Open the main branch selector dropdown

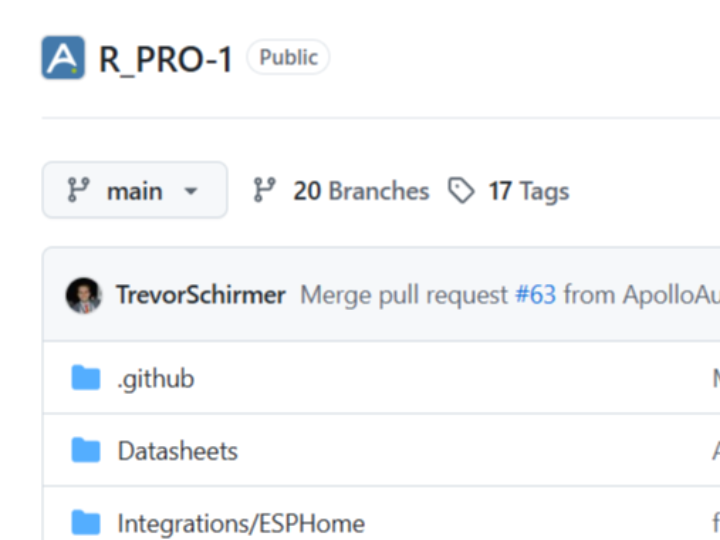pyautogui.click(x=135, y=190)
